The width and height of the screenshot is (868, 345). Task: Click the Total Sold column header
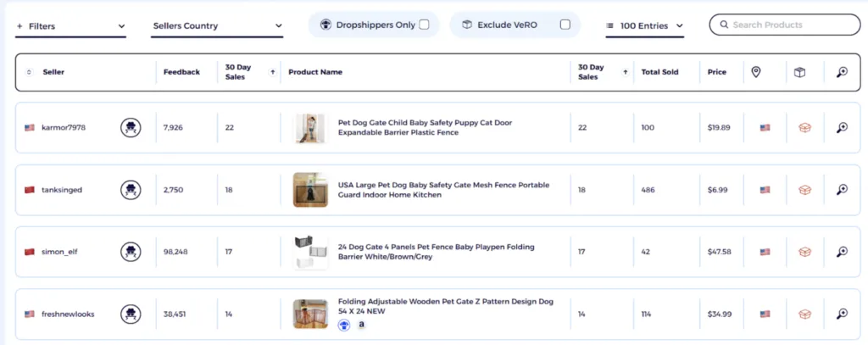point(659,72)
